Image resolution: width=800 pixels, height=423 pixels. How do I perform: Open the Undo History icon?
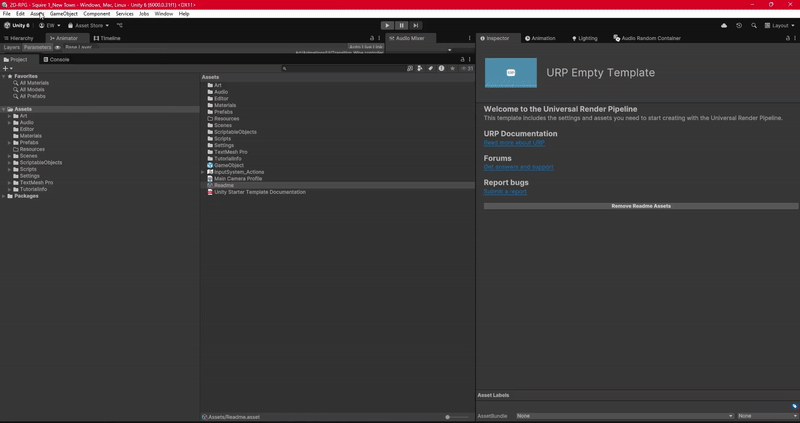[739, 26]
